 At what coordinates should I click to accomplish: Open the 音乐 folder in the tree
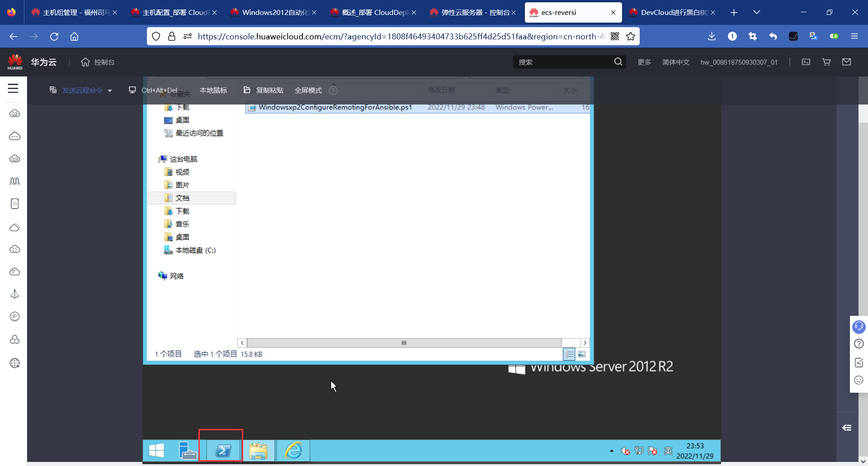click(177, 224)
